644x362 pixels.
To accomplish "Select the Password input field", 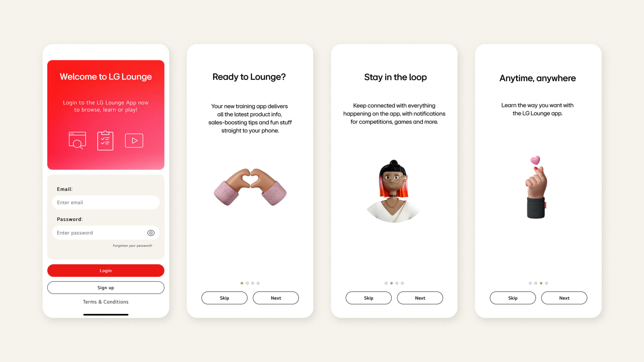I will pyautogui.click(x=105, y=233).
